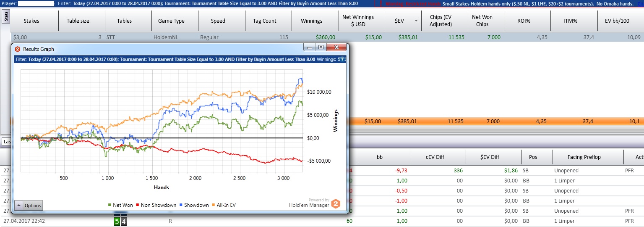Image resolution: width=644 pixels, height=227 pixels.
Task: Toggle Non Showdown line in legend
Action: pyautogui.click(x=158, y=205)
